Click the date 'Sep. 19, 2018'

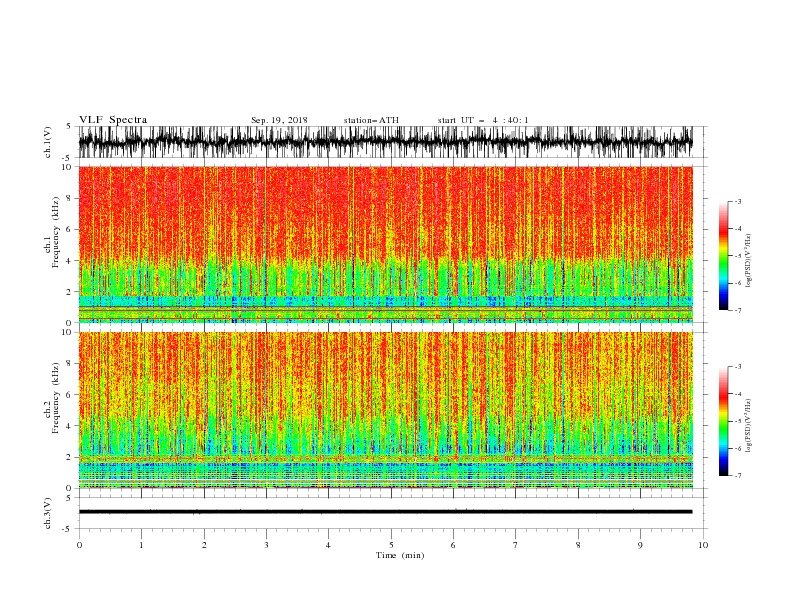[x=279, y=120]
